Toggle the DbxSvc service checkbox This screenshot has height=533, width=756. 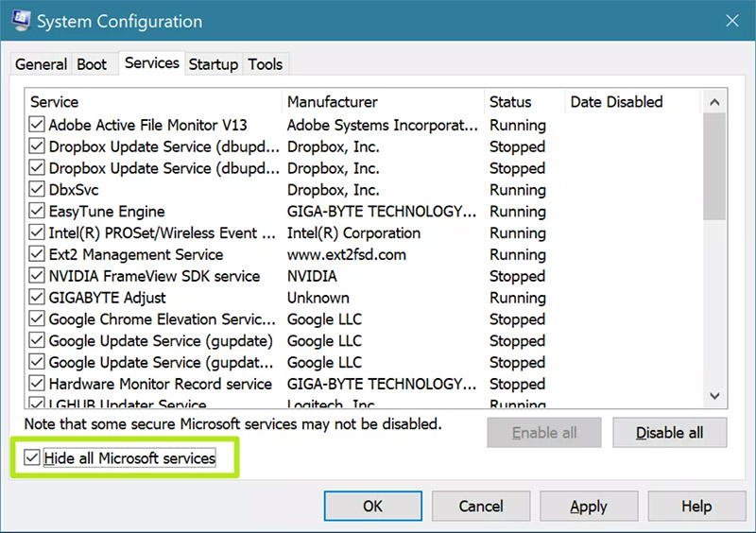click(x=37, y=189)
